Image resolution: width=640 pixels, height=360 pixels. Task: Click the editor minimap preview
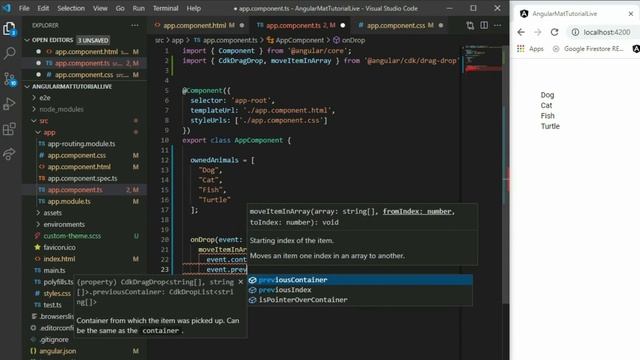pos(484,59)
